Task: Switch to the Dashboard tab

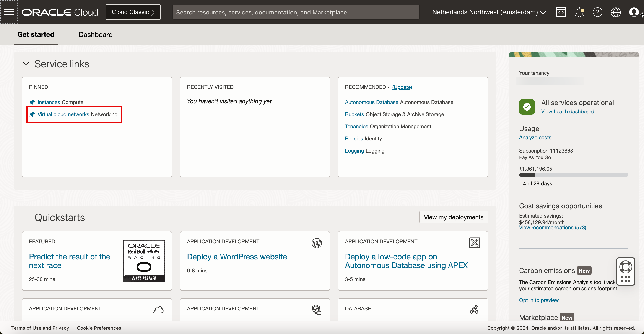Action: [x=96, y=34]
